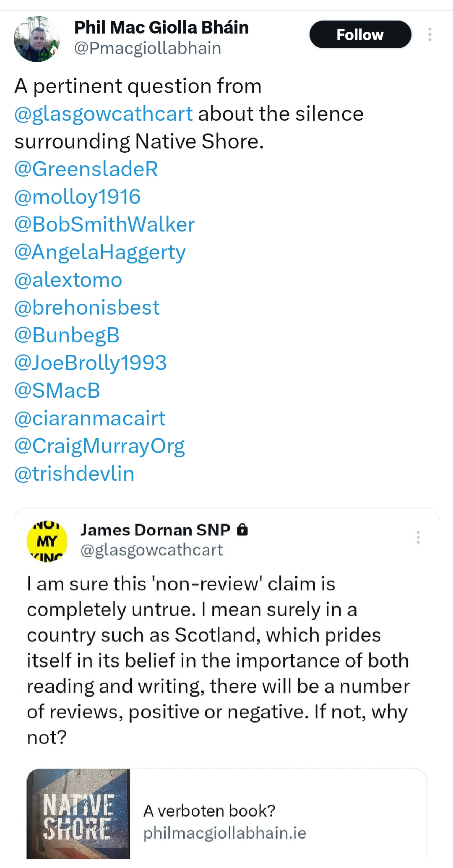Open the @AngelaHaggerty mention
This screenshot has height=868, width=453.
pyautogui.click(x=100, y=253)
